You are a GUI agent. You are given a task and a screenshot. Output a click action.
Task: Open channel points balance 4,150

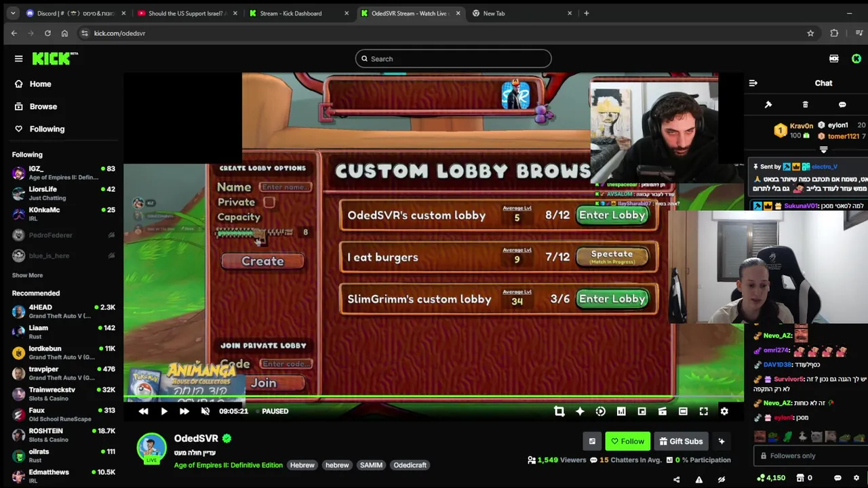(x=771, y=478)
